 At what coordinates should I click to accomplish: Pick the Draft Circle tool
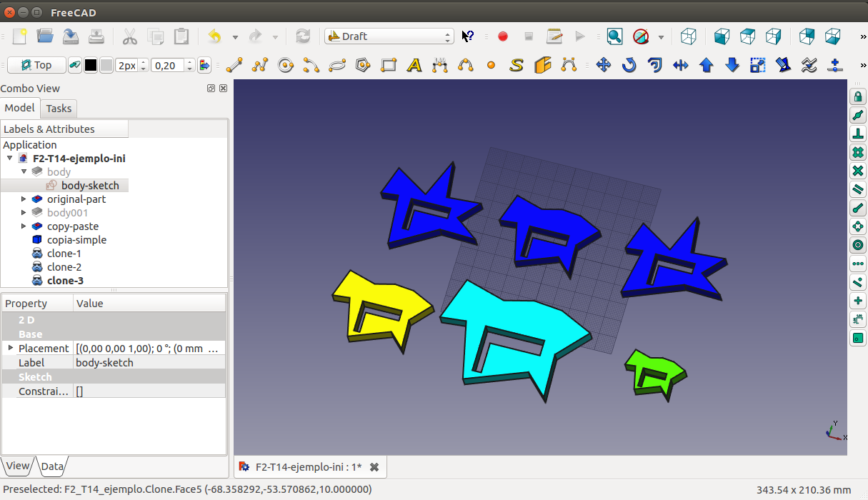286,66
